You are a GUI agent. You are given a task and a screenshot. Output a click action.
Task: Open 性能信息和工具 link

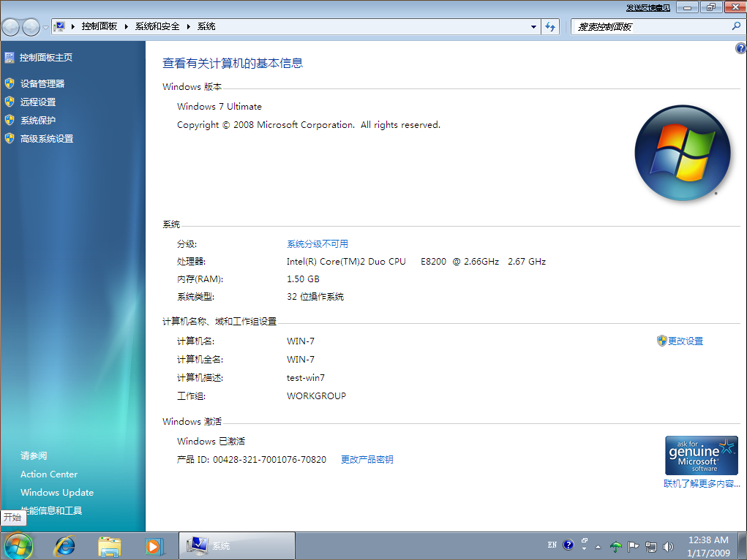pos(51,510)
